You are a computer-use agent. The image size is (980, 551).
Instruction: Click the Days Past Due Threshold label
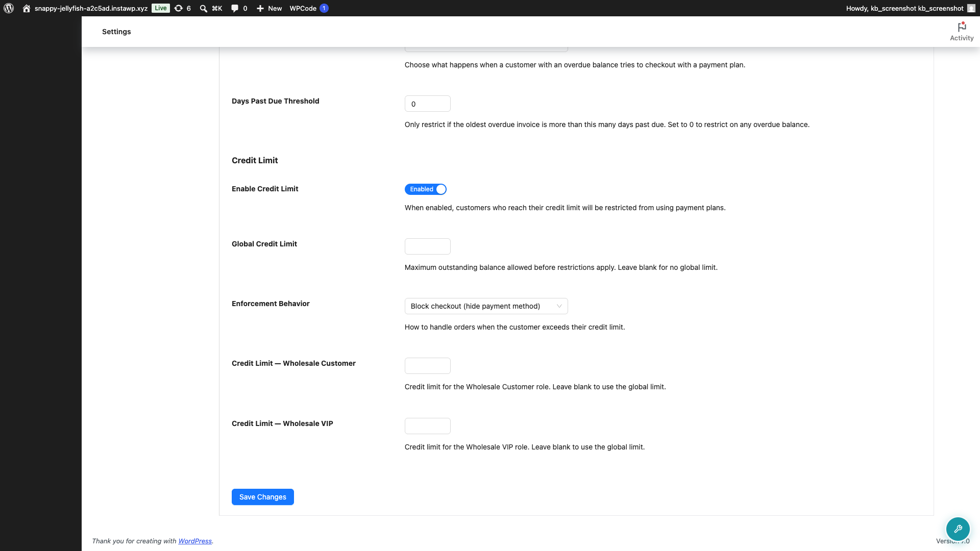(276, 101)
